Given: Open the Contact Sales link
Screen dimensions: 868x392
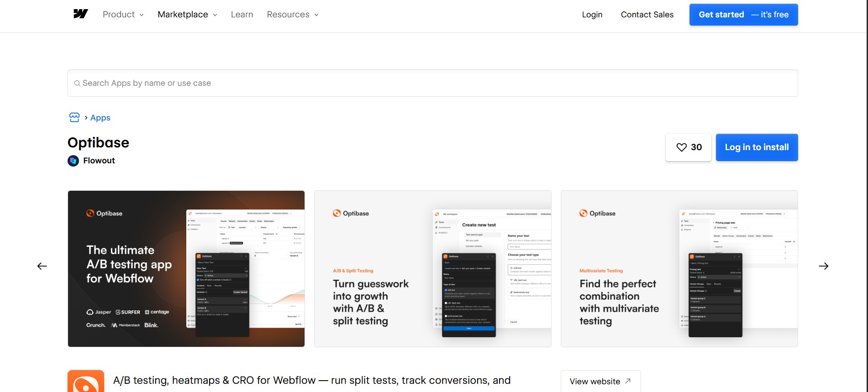Looking at the screenshot, I should pos(647,15).
